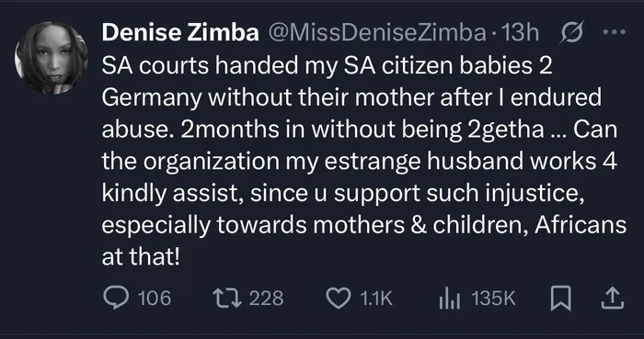Click the Grok slashed-circle icon
Viewport: 644px width, 339px height.
pyautogui.click(x=571, y=33)
